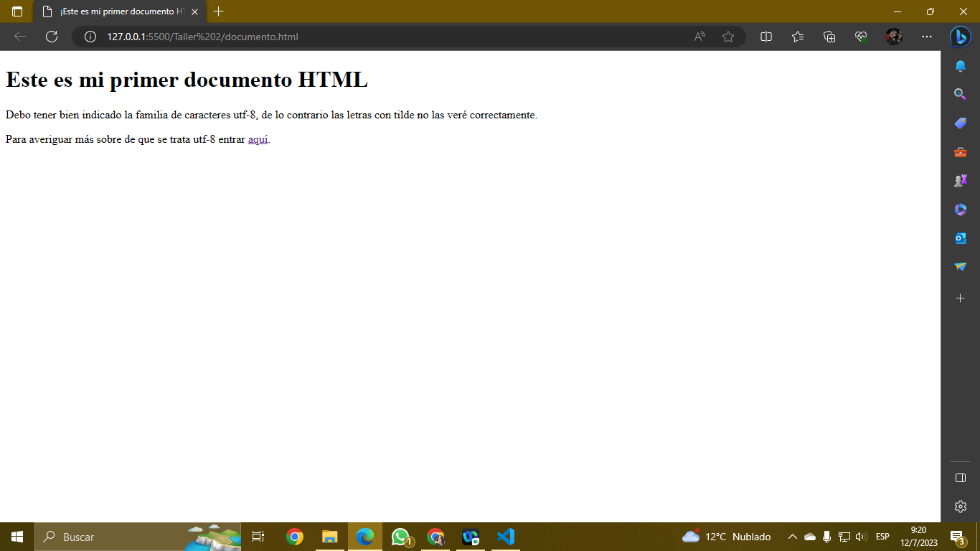Toggle the tab actions menu button
The width and height of the screenshot is (980, 551).
17,11
